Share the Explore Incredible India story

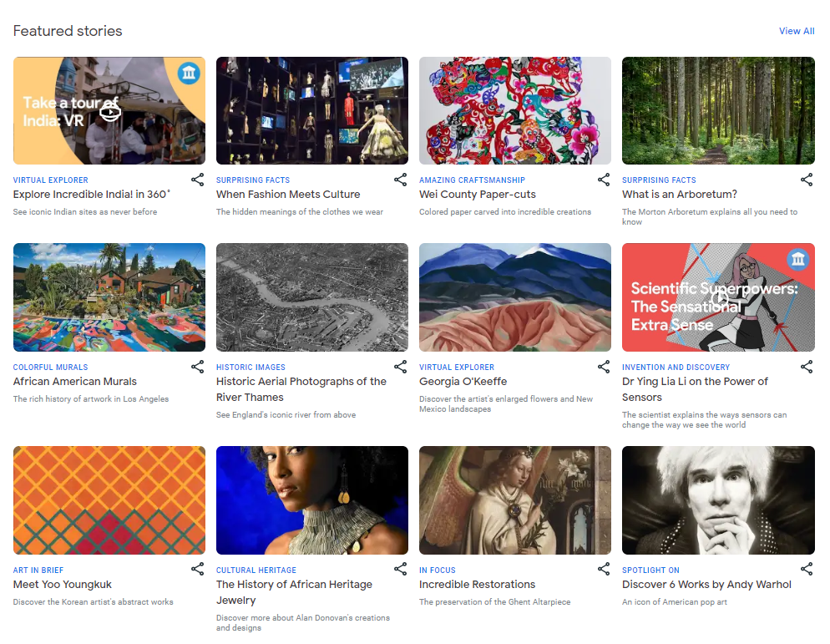(197, 180)
